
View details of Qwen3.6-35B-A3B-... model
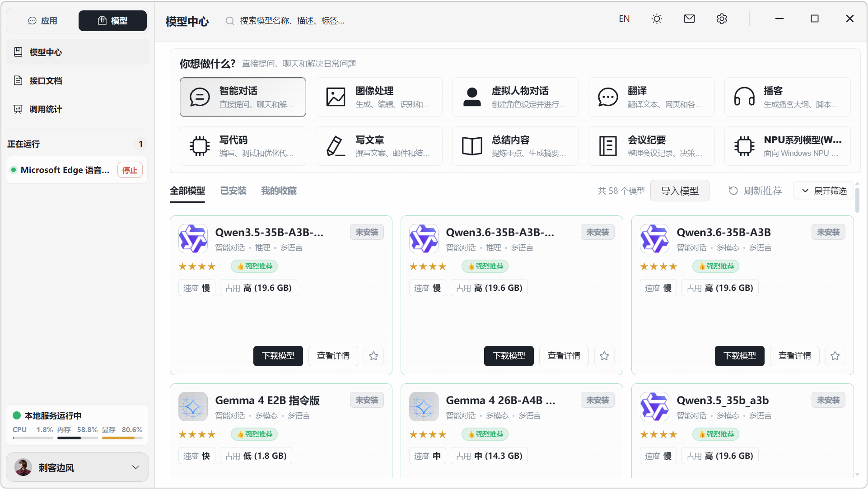coord(564,356)
